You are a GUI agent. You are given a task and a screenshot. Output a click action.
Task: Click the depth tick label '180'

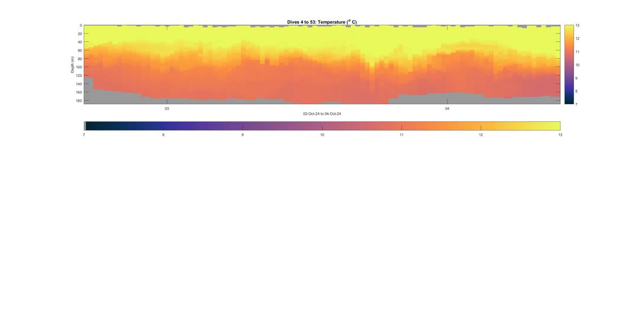(x=78, y=100)
